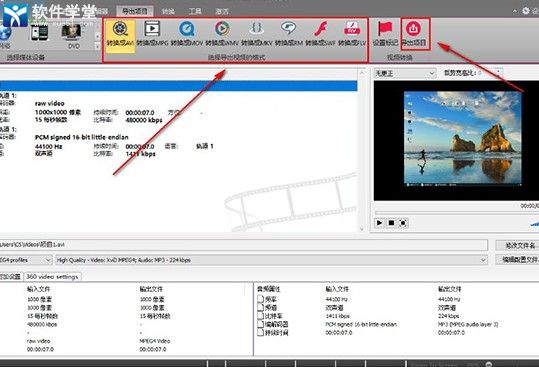
Task: Select the convert to MPG icon
Action: [152, 29]
